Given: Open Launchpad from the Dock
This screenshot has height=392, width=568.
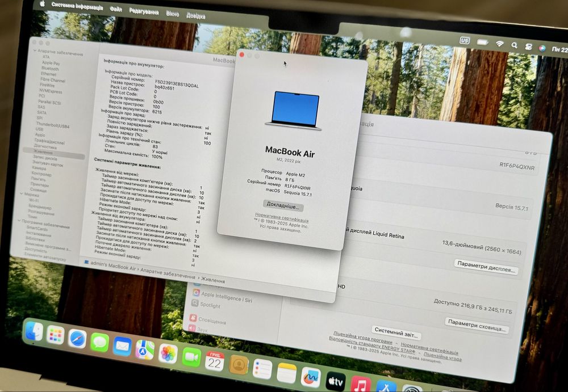Looking at the screenshot, I should 56,335.
